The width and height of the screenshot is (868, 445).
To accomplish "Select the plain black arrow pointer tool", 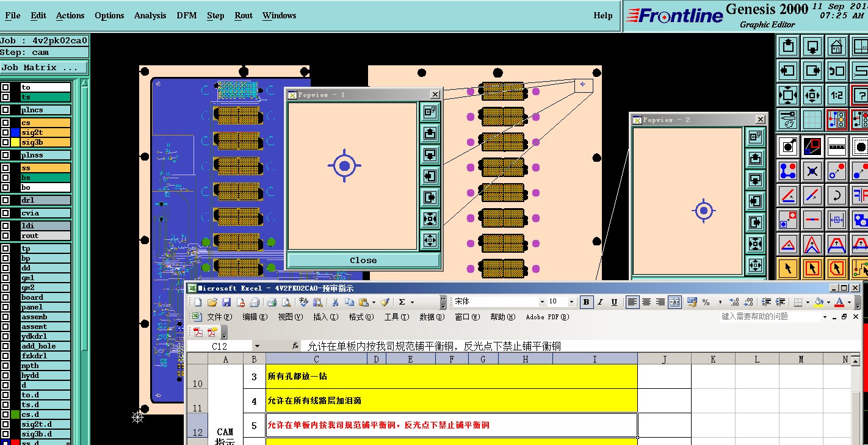I will (x=788, y=268).
